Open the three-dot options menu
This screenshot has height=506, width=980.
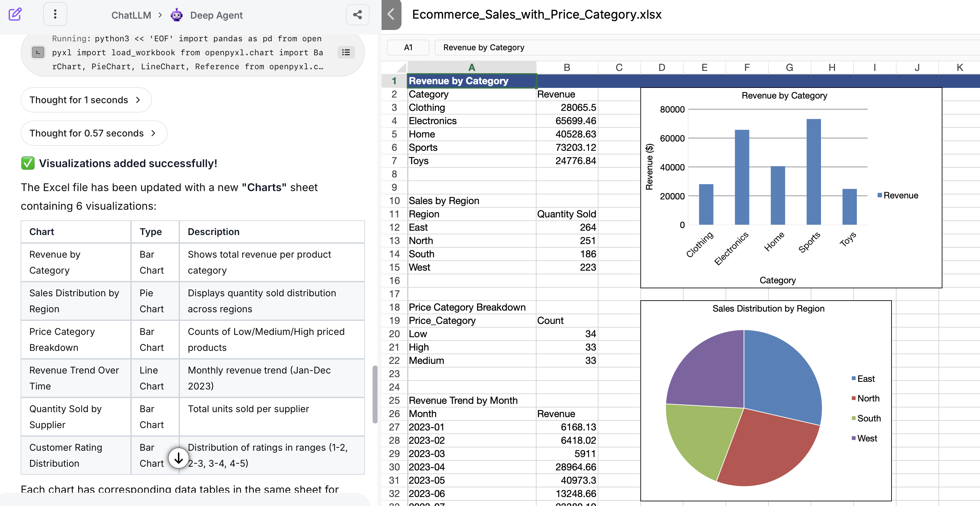pyautogui.click(x=55, y=14)
